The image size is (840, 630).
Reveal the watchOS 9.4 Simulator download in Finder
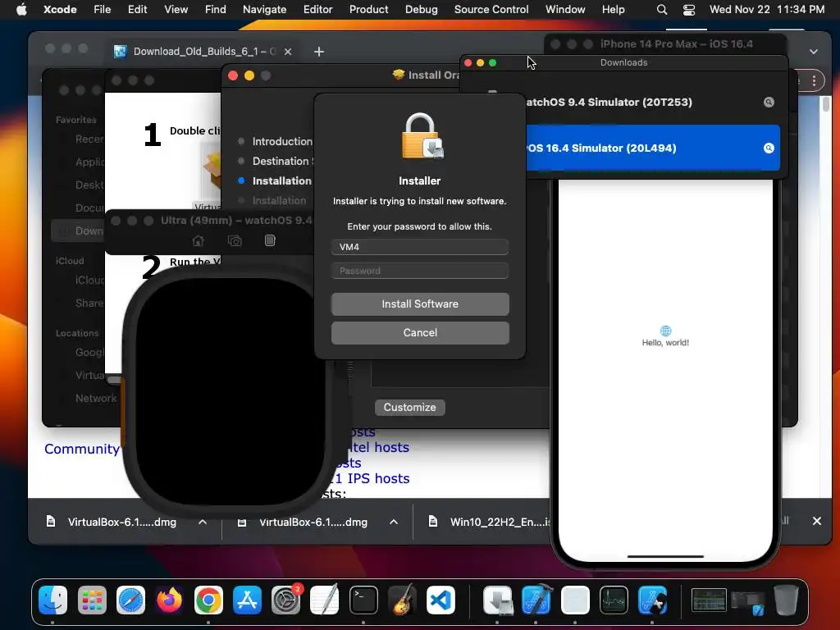tap(769, 103)
